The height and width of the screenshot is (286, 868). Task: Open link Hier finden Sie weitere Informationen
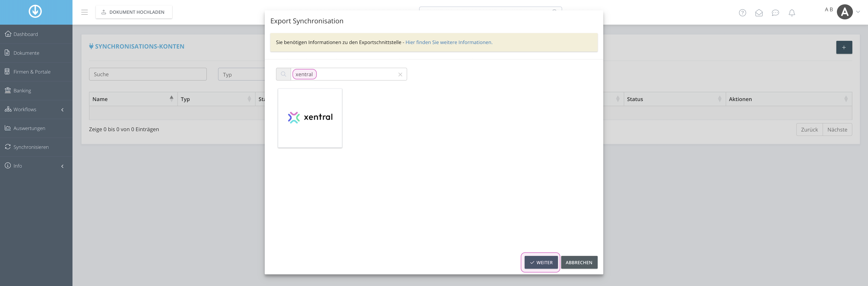point(449,42)
